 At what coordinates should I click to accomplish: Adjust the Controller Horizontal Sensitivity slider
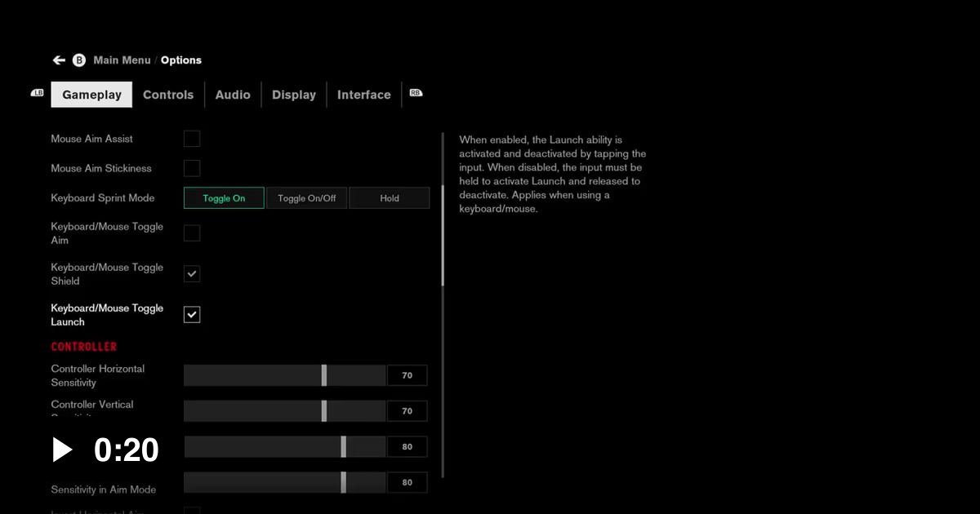[x=324, y=374]
